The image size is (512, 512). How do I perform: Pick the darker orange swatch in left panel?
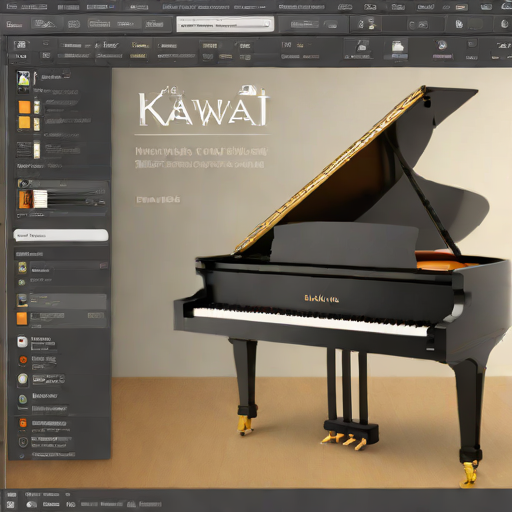24,107
